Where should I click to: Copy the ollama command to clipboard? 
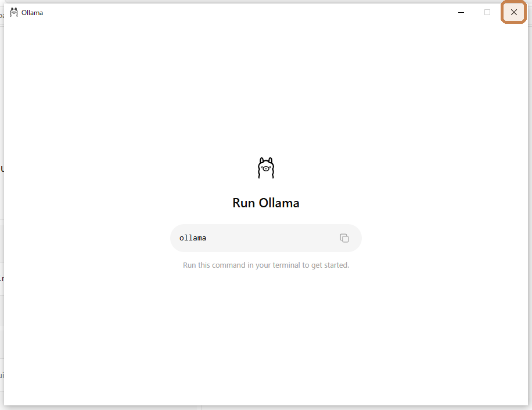344,238
